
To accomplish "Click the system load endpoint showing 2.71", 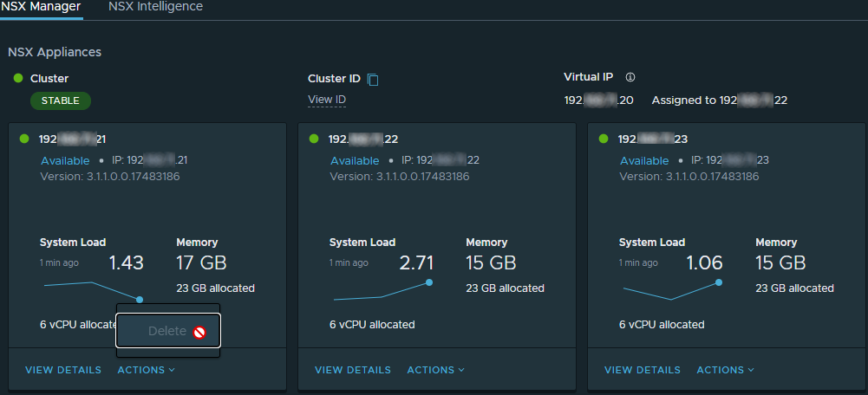I will 429,282.
